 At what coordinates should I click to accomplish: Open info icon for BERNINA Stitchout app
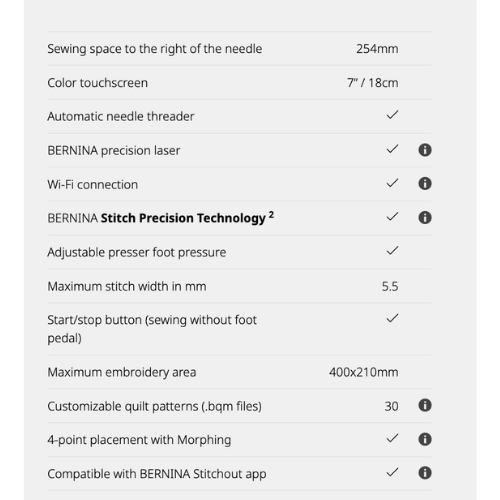click(x=425, y=473)
